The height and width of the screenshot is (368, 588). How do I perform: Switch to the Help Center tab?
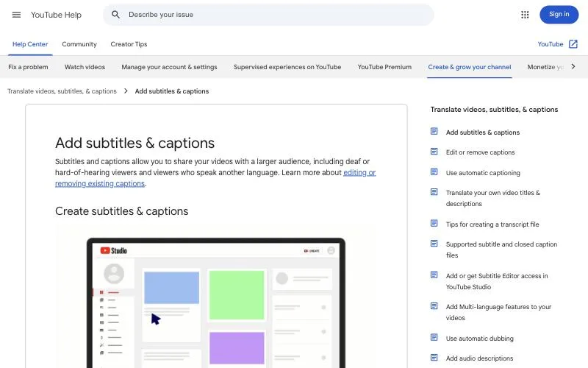(30, 44)
